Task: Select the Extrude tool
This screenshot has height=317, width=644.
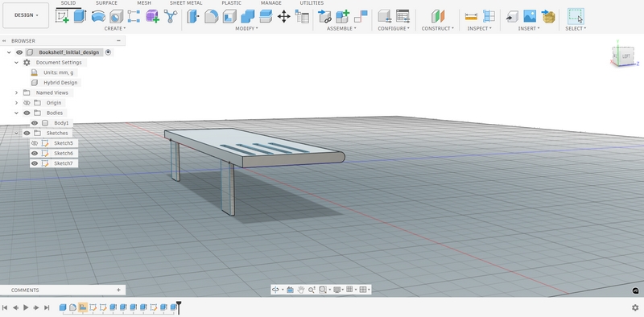Action: (80, 16)
